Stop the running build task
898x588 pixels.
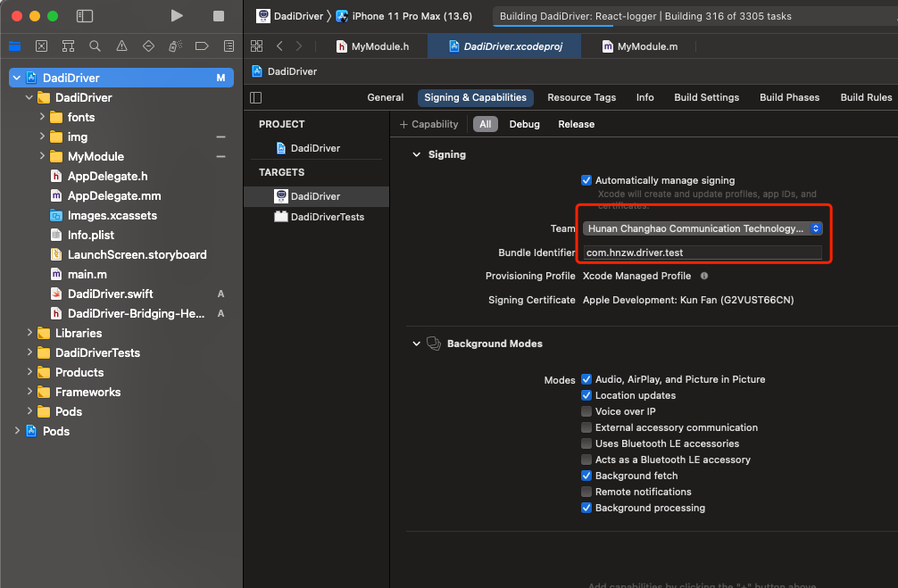coord(218,16)
